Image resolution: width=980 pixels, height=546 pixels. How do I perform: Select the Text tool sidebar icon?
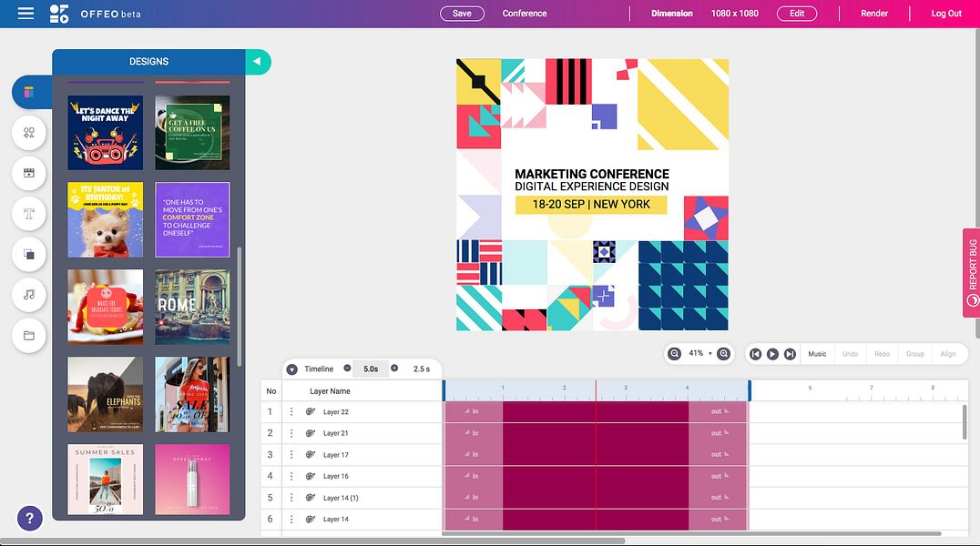coord(29,214)
